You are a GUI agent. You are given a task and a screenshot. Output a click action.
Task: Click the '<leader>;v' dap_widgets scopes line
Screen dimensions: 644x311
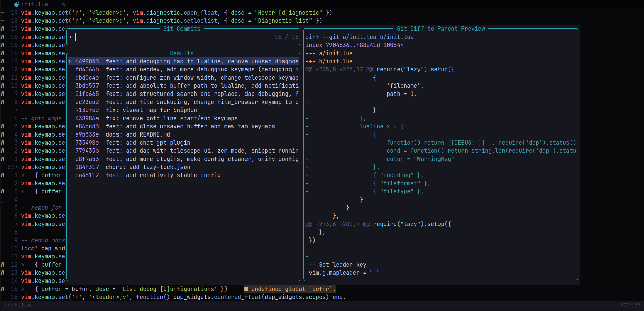[x=184, y=297]
